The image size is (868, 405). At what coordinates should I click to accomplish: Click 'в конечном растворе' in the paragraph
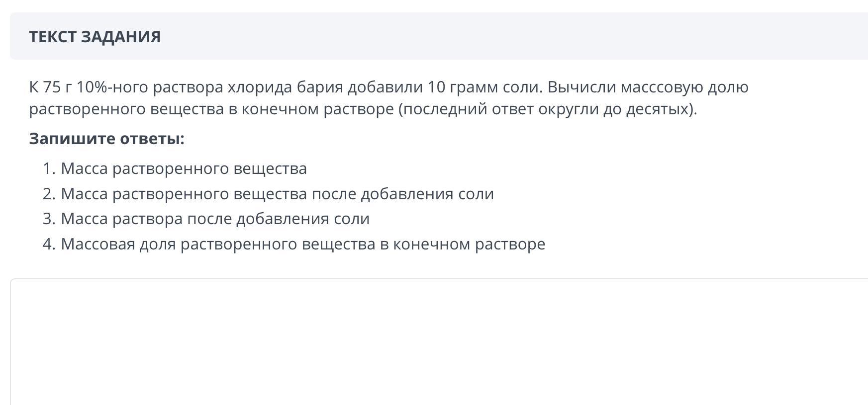point(311,109)
